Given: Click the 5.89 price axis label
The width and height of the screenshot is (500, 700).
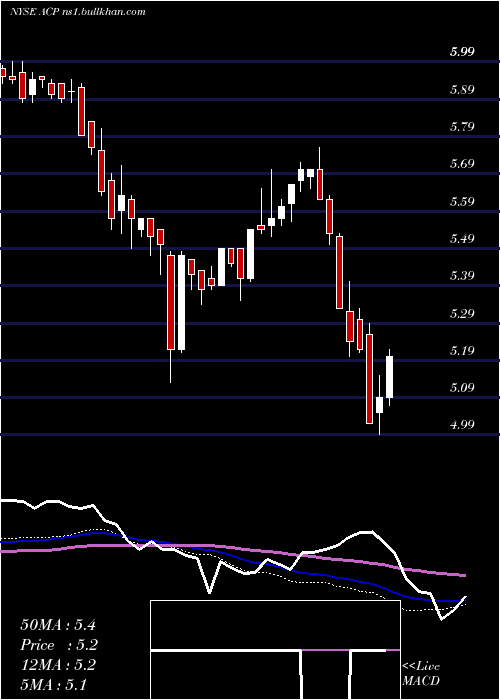Looking at the screenshot, I should (x=462, y=89).
